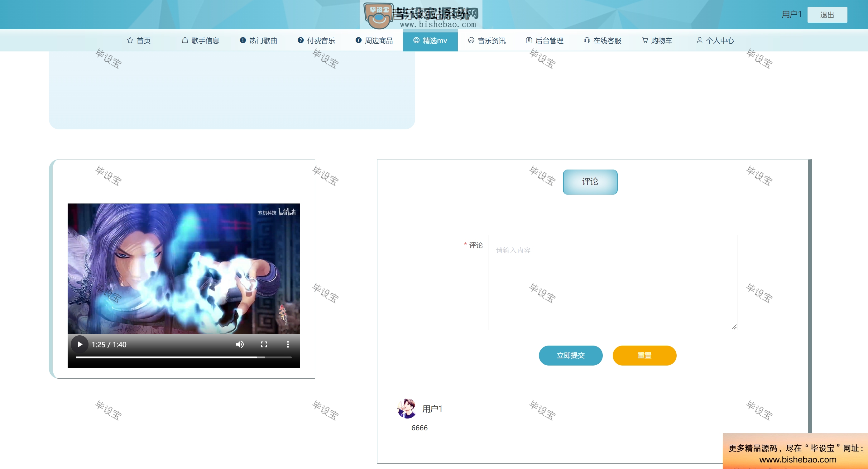
Task: Click the comment textarea 请输入内容
Action: (612, 282)
